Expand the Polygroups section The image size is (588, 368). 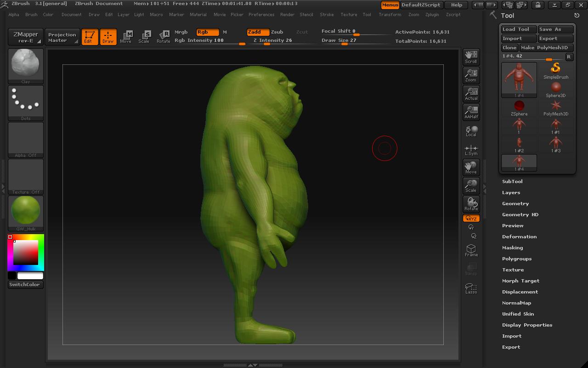[517, 259]
